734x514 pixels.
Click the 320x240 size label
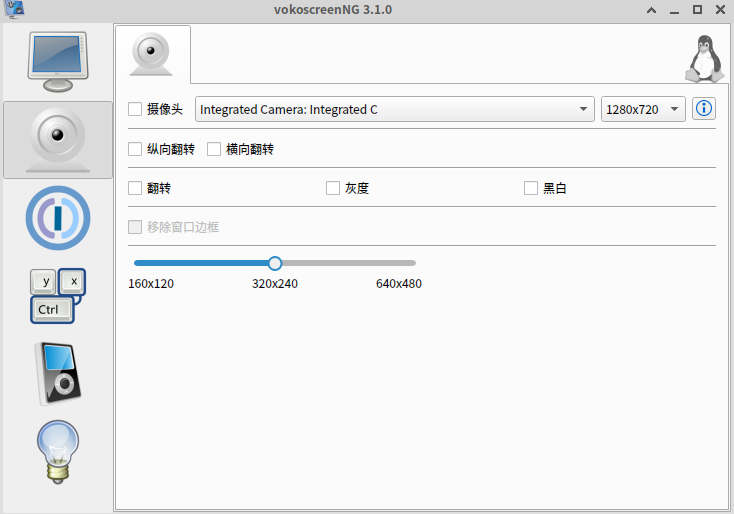[275, 284]
